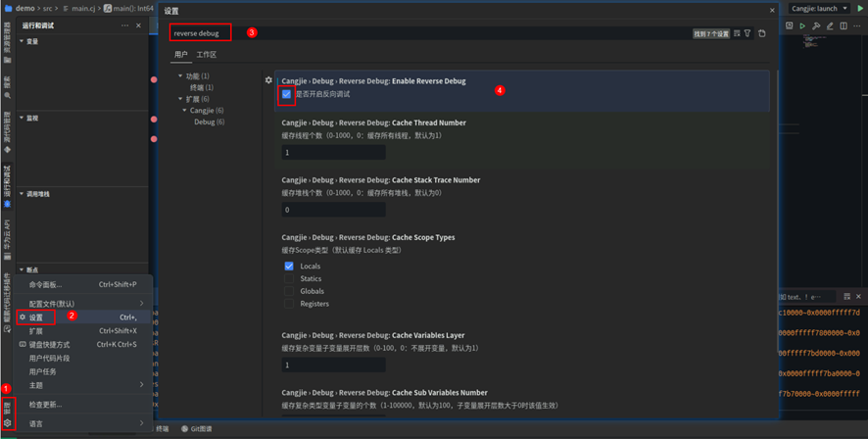This screenshot has height=439, width=868.
Task: Click the pencil edit icon in editor toolbar
Action: 830,26
